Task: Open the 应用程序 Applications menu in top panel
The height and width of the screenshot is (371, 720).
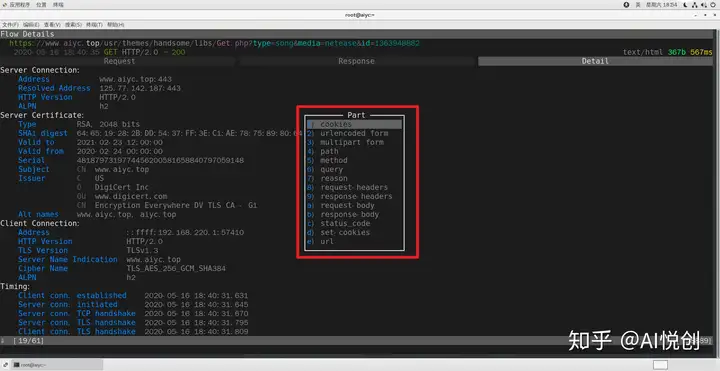Action: point(17,5)
